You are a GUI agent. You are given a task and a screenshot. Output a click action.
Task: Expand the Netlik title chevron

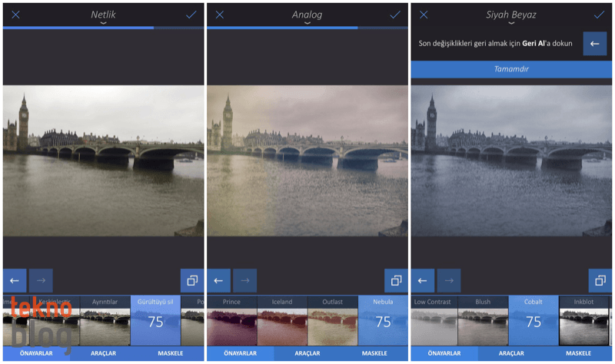point(103,24)
